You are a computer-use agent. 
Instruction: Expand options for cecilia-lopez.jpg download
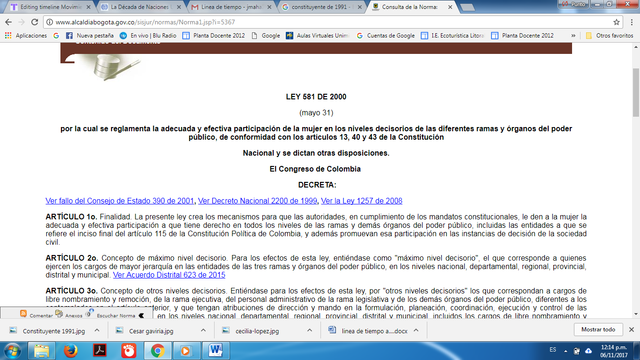click(309, 331)
